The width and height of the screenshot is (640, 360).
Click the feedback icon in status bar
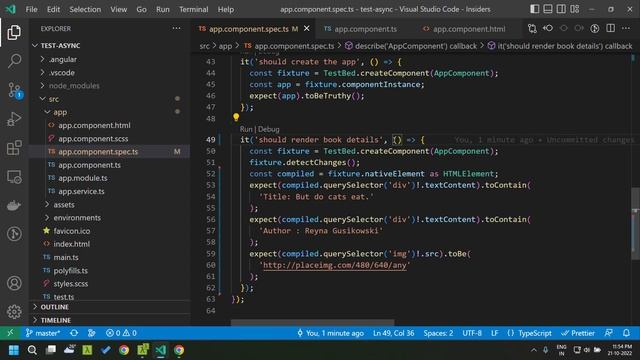pos(609,333)
